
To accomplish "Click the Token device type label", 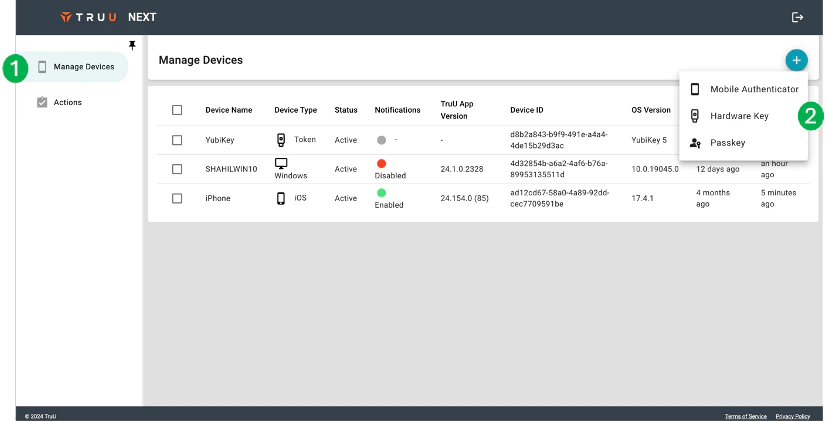I will [x=305, y=139].
